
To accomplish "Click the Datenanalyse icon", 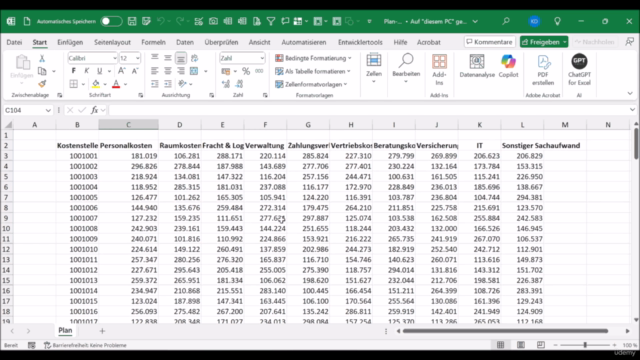I will [477, 66].
